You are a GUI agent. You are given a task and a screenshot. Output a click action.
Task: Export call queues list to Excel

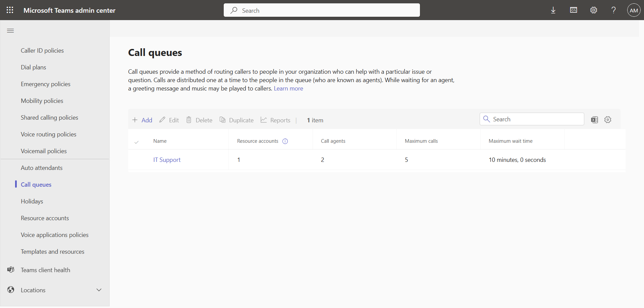tap(594, 120)
